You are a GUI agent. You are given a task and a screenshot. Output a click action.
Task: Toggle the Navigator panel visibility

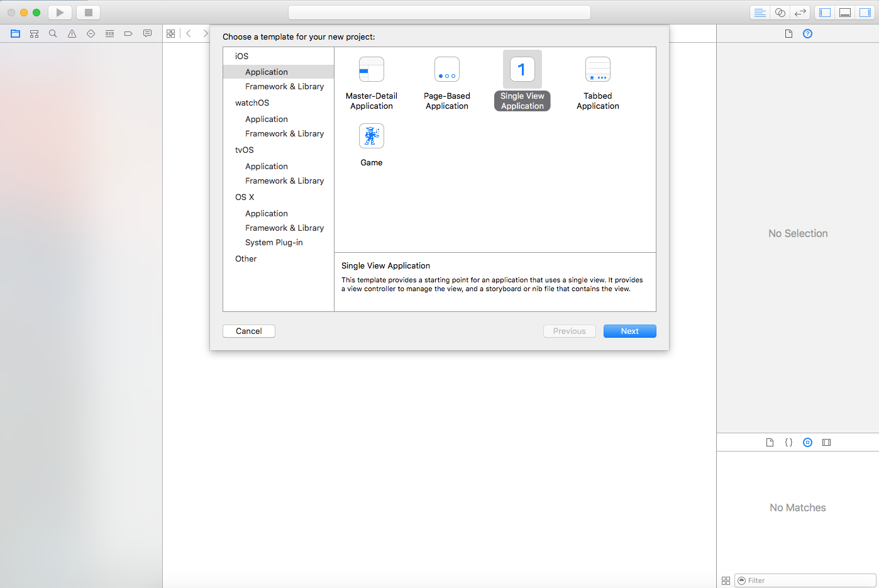coord(825,13)
